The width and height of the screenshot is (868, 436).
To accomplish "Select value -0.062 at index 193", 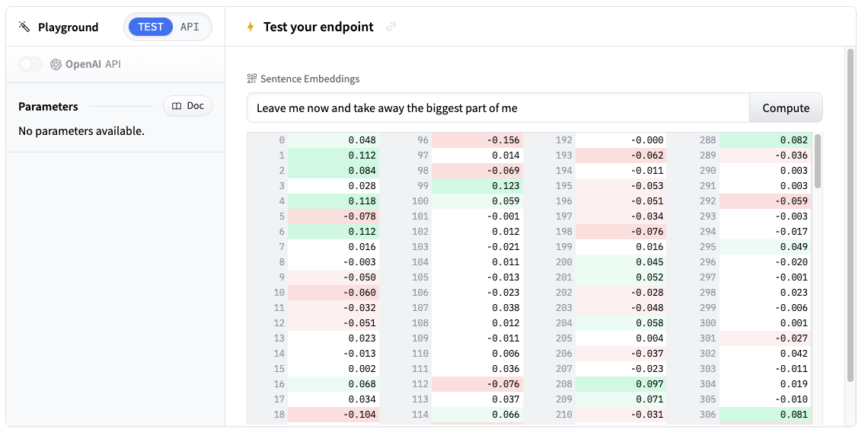I will pyautogui.click(x=621, y=155).
